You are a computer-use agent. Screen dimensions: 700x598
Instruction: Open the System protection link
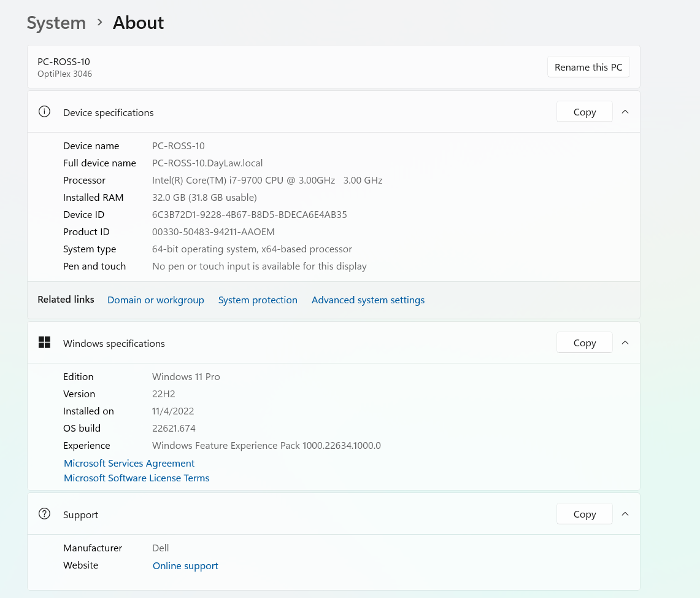258,300
